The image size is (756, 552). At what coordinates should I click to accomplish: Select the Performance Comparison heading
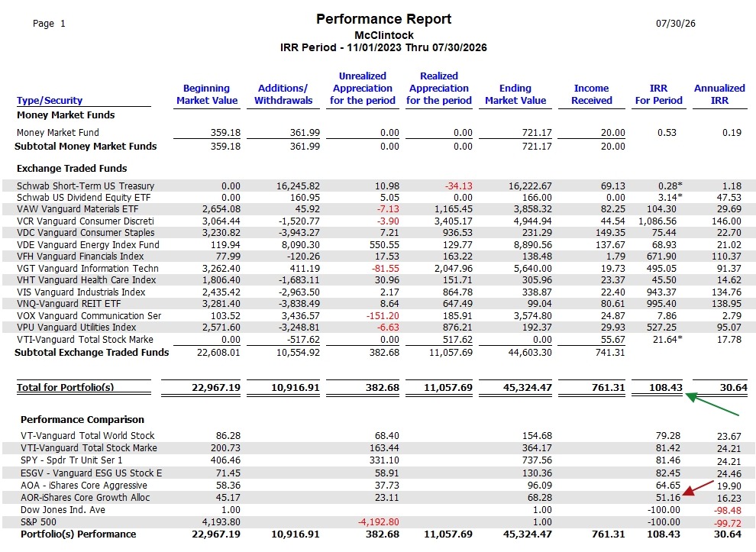coord(82,419)
